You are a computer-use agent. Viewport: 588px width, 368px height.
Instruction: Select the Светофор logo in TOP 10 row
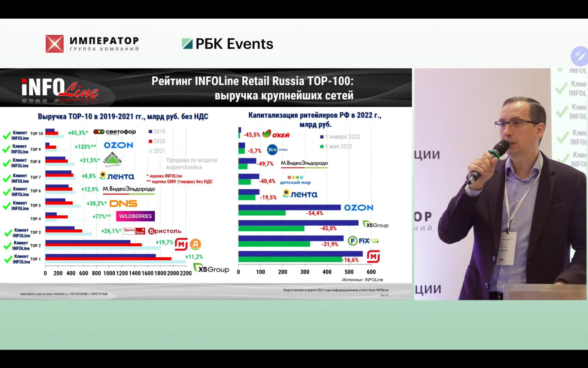pos(115,132)
